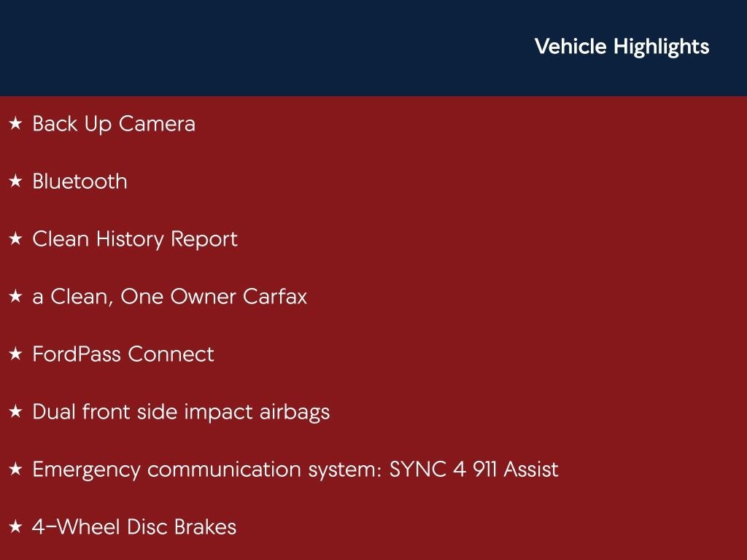
Task: Click the 4-Wheel Disc Brakes text
Action: pos(134,527)
